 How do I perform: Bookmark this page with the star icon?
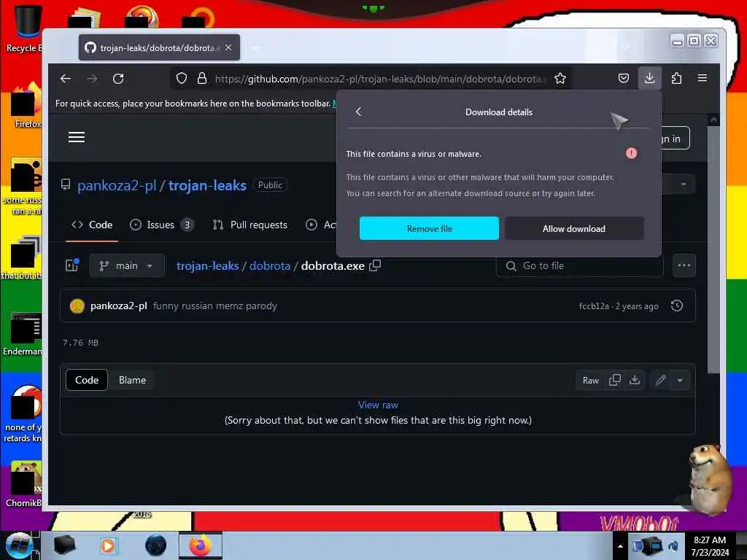point(560,79)
